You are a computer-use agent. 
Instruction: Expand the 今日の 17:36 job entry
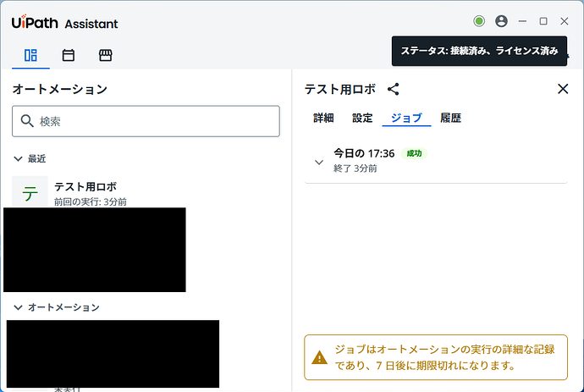click(x=319, y=163)
